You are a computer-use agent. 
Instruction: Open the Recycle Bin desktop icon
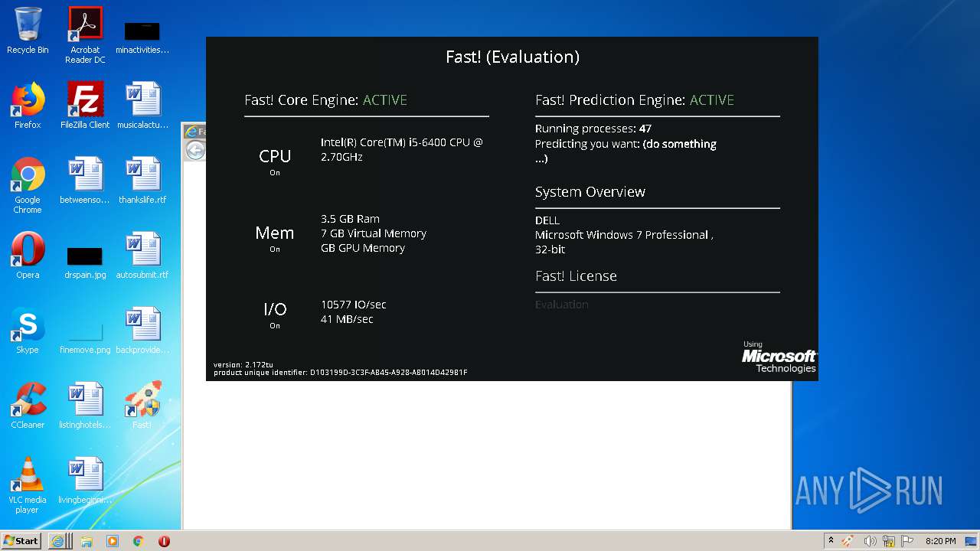click(x=28, y=31)
